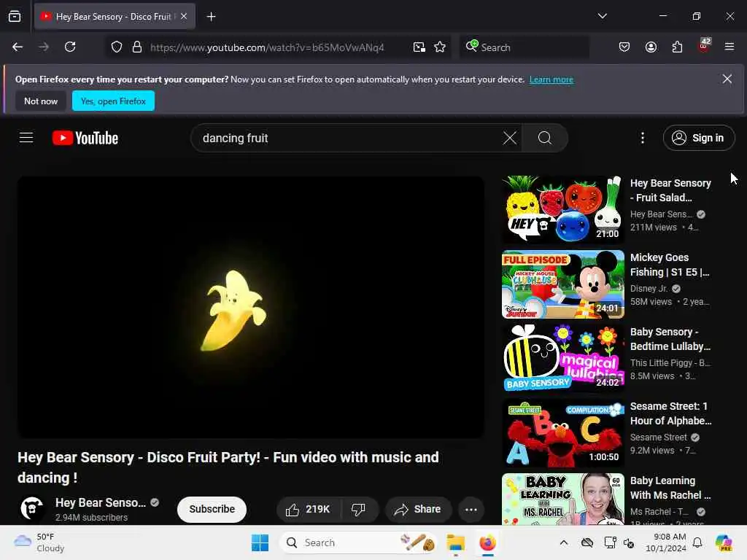
Task: Open Save to Pocket icon
Action: (x=624, y=47)
